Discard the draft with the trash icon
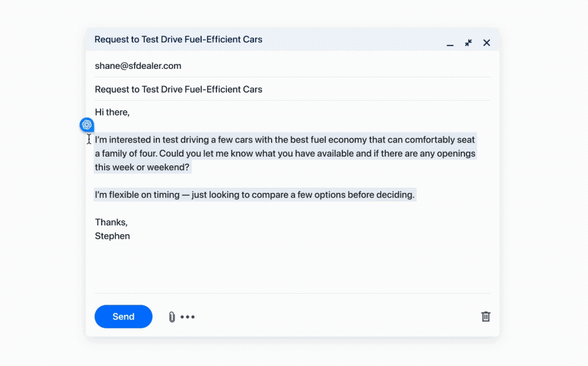588x366 pixels. [486, 317]
